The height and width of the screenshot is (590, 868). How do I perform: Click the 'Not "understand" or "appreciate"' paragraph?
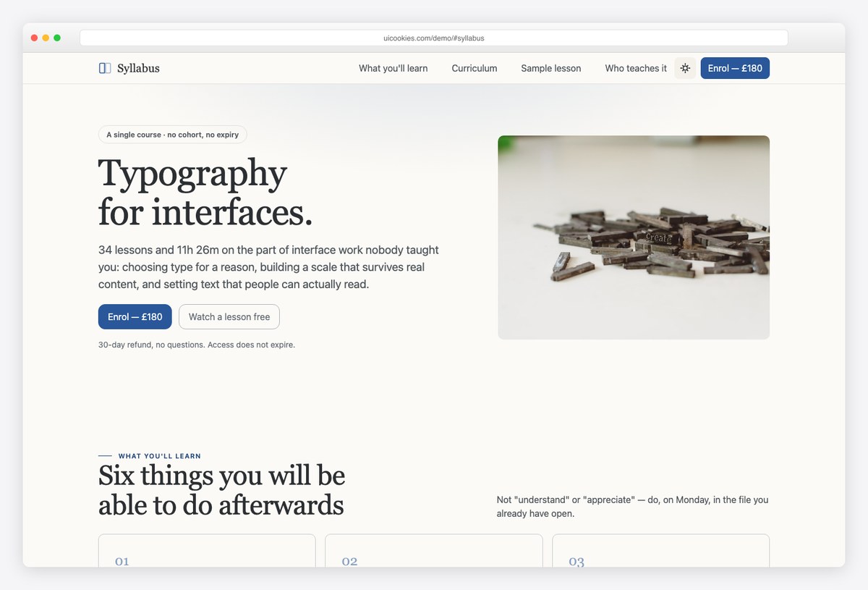(633, 507)
